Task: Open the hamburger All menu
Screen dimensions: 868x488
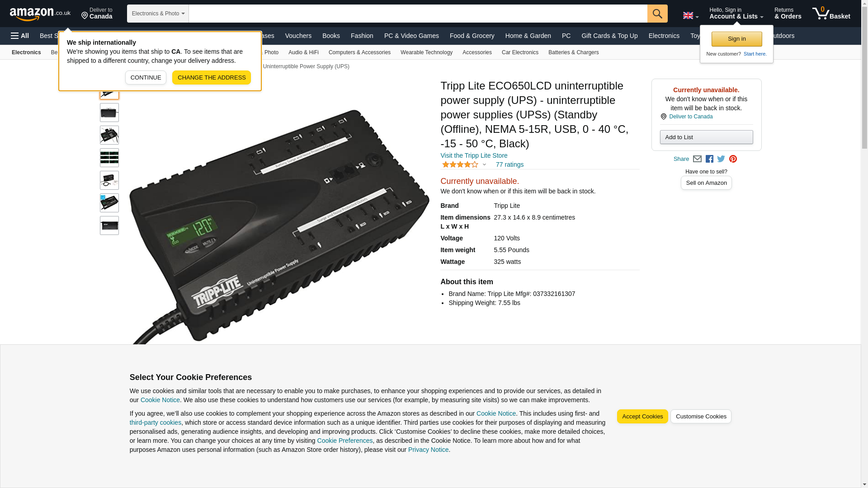Action: [x=20, y=36]
